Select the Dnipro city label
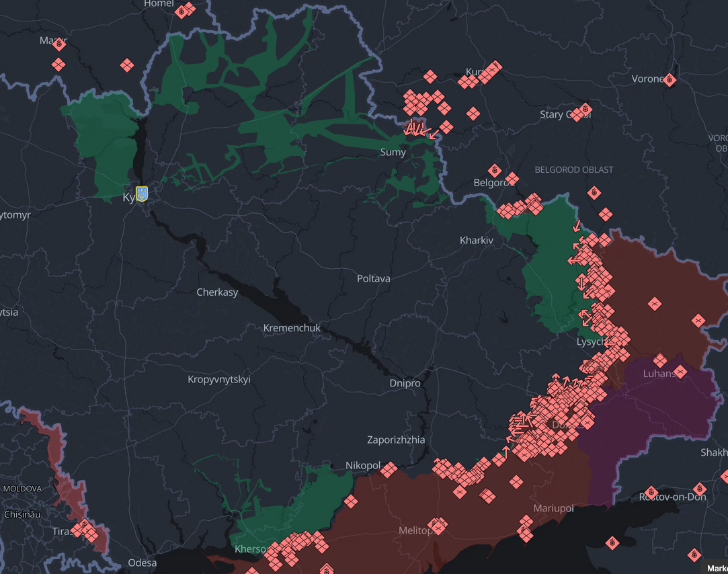Viewport: 728px width, 574px height. click(405, 383)
